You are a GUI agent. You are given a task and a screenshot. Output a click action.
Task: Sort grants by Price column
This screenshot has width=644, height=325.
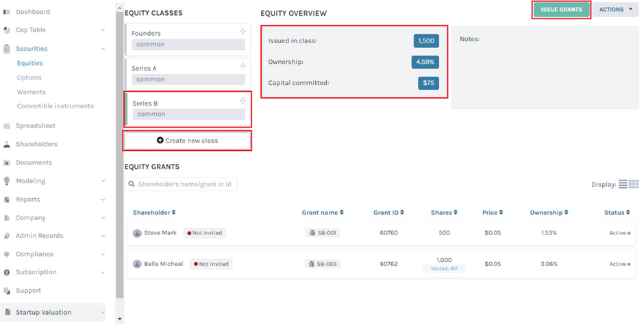[x=493, y=213]
